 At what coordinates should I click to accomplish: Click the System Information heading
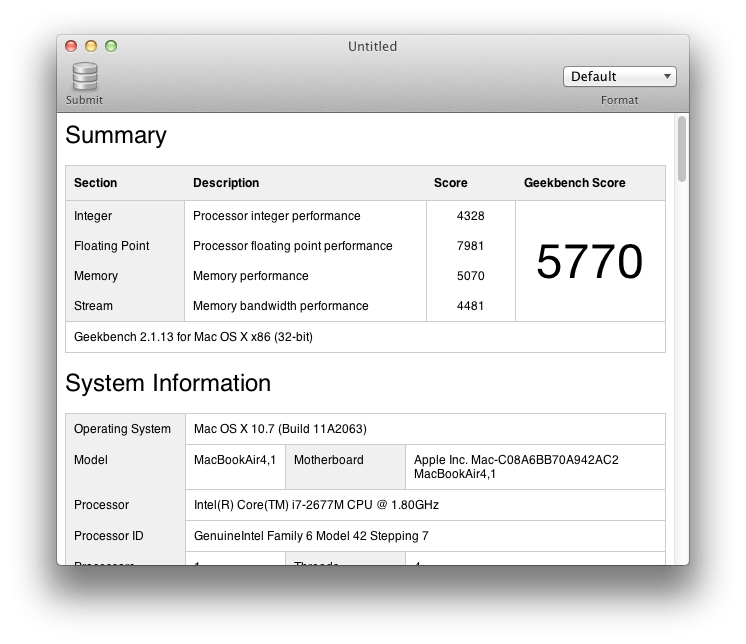(x=168, y=384)
